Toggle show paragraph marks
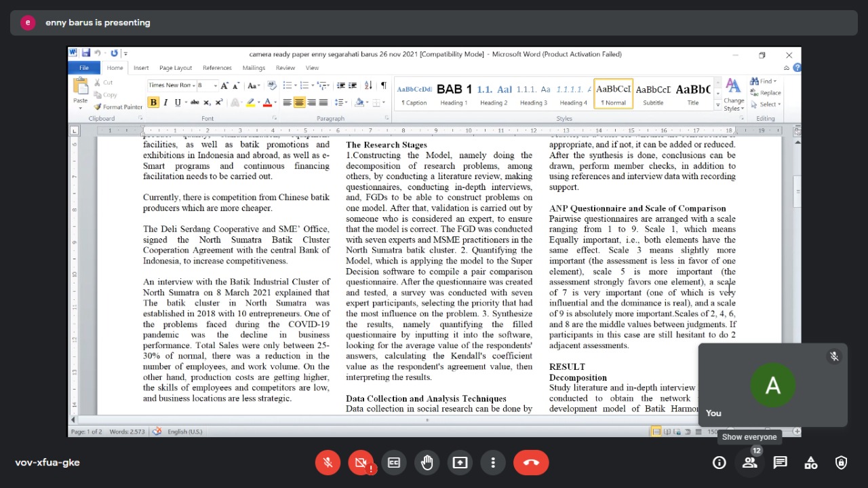Screen dimensions: 868x488 tap(383, 86)
